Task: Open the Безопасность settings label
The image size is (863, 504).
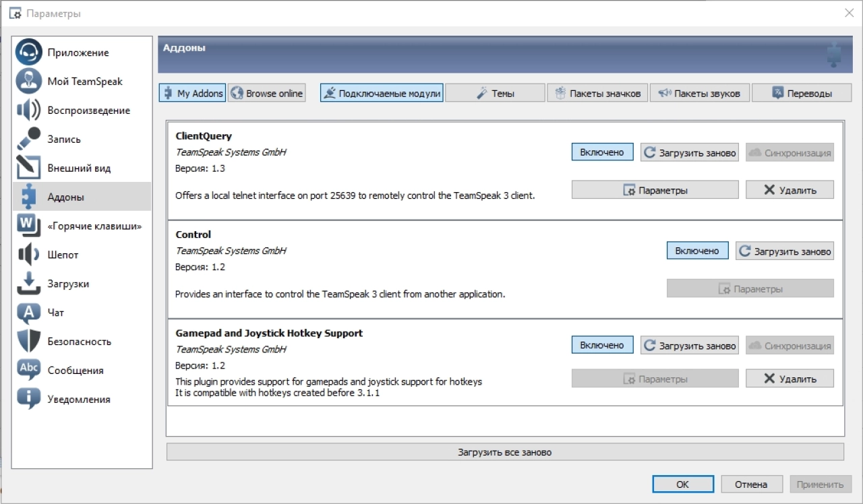Action: [79, 342]
